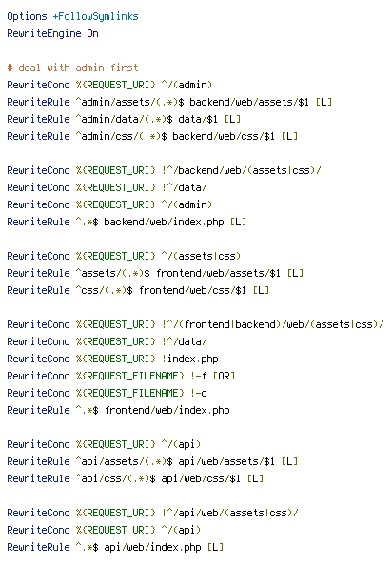392x563 pixels.
Task: Click the 'RewriteEngine On' line
Action: point(52,33)
